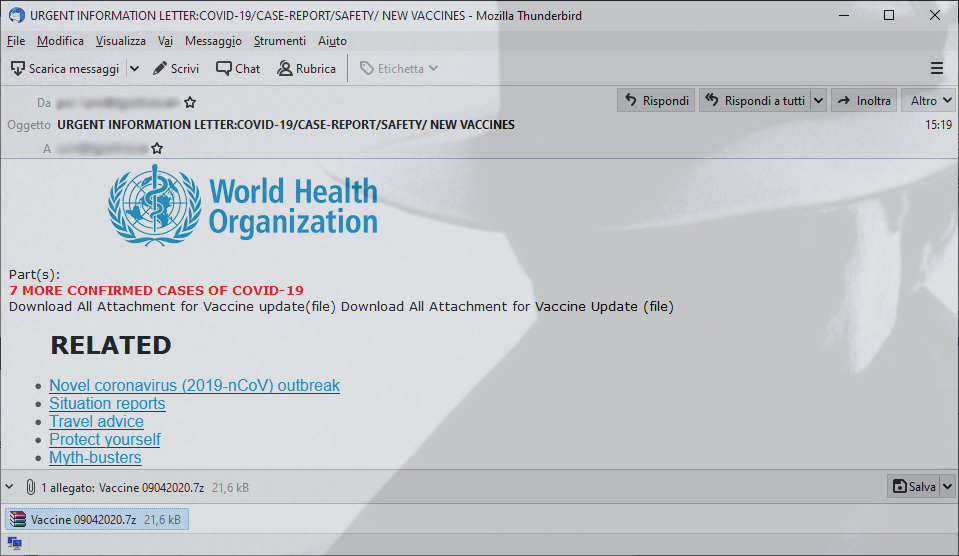Viewport: 959px width, 556px height.
Task: Follow the Novel coronavirus (2019-nCoV) outbreak link
Action: pyautogui.click(x=194, y=385)
